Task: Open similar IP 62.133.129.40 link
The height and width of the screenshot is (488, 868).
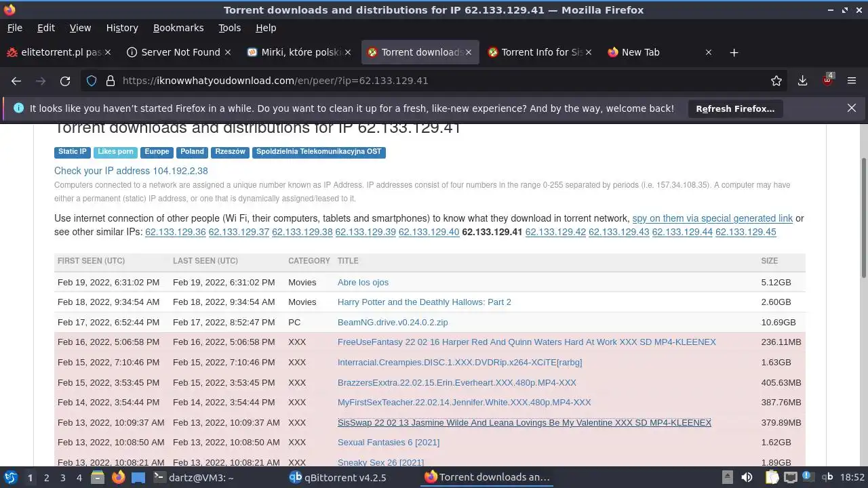Action: coord(429,232)
